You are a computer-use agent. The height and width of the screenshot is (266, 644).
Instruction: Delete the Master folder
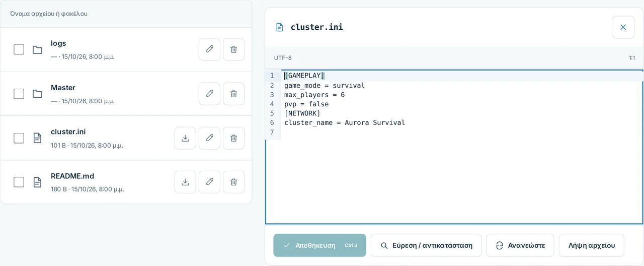233,94
